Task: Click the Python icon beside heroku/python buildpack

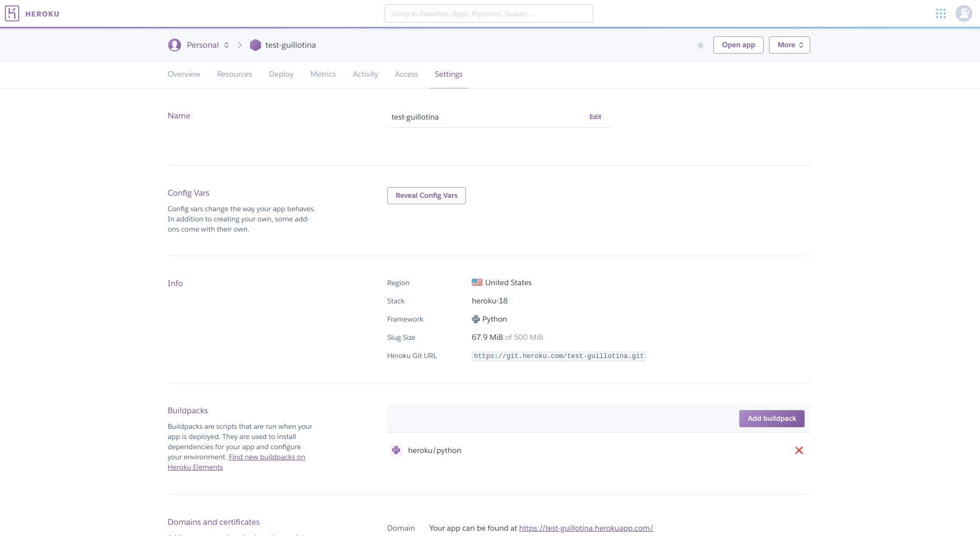Action: [396, 450]
